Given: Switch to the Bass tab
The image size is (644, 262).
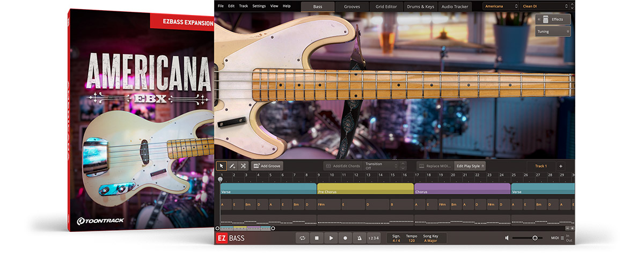Looking at the screenshot, I should [318, 6].
